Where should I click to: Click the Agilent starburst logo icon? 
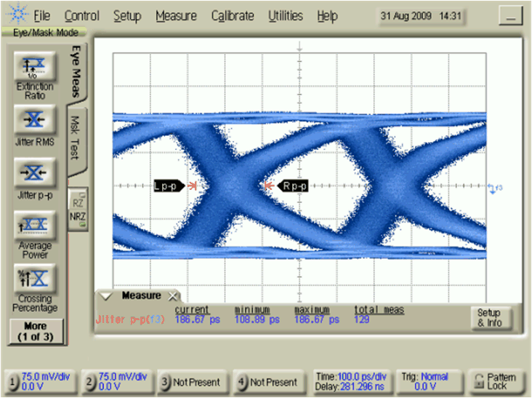tap(17, 14)
